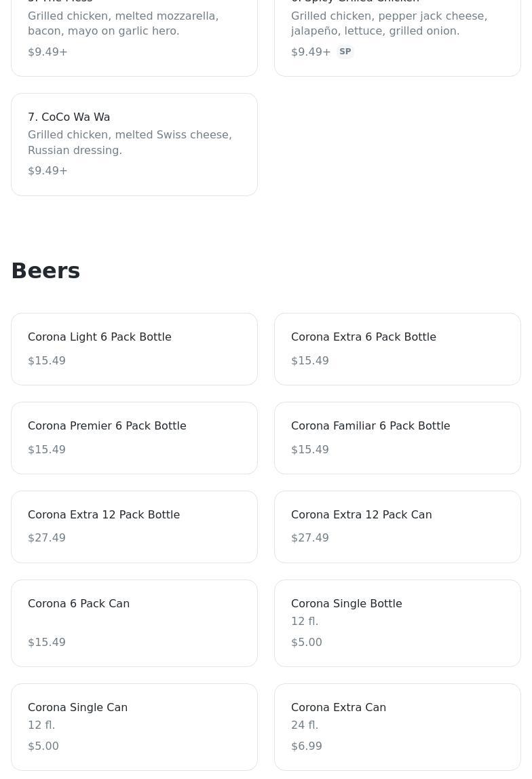Select Corona Extra 12 Pack Can
Image resolution: width=532 pixels, height=779 pixels.
[x=398, y=527]
